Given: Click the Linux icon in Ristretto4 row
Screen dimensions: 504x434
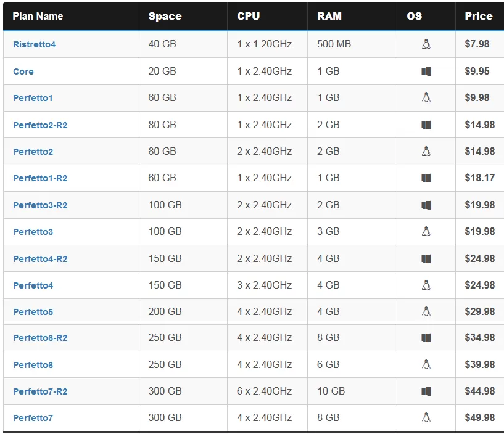Looking at the screenshot, I should pyautogui.click(x=426, y=44).
